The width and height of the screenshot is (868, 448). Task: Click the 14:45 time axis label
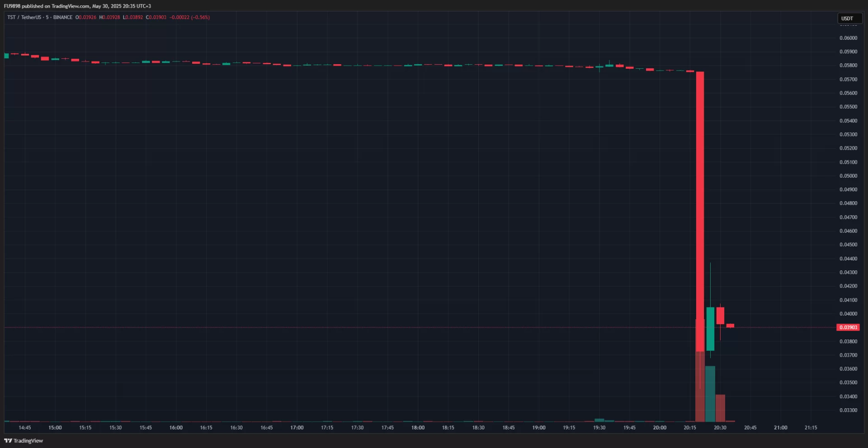(x=25, y=428)
